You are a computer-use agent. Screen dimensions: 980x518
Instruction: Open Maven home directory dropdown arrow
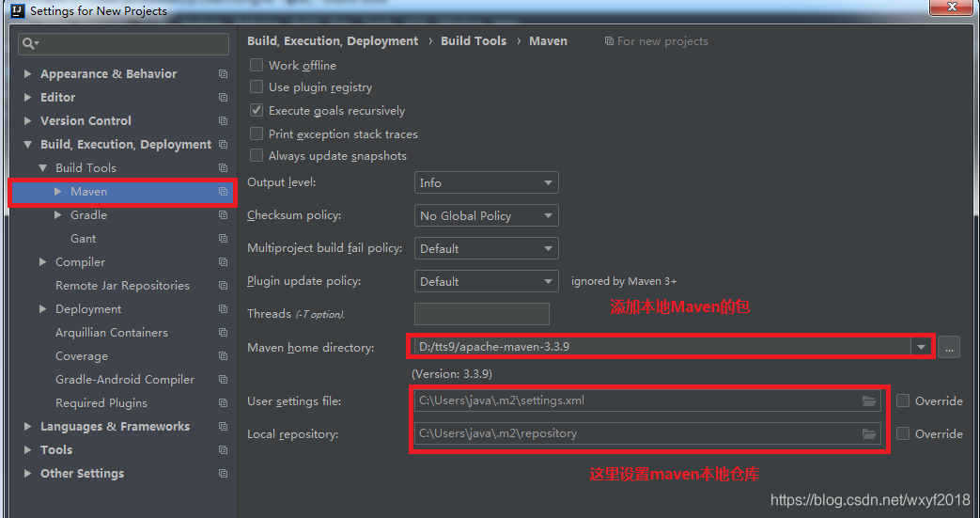[x=921, y=347]
